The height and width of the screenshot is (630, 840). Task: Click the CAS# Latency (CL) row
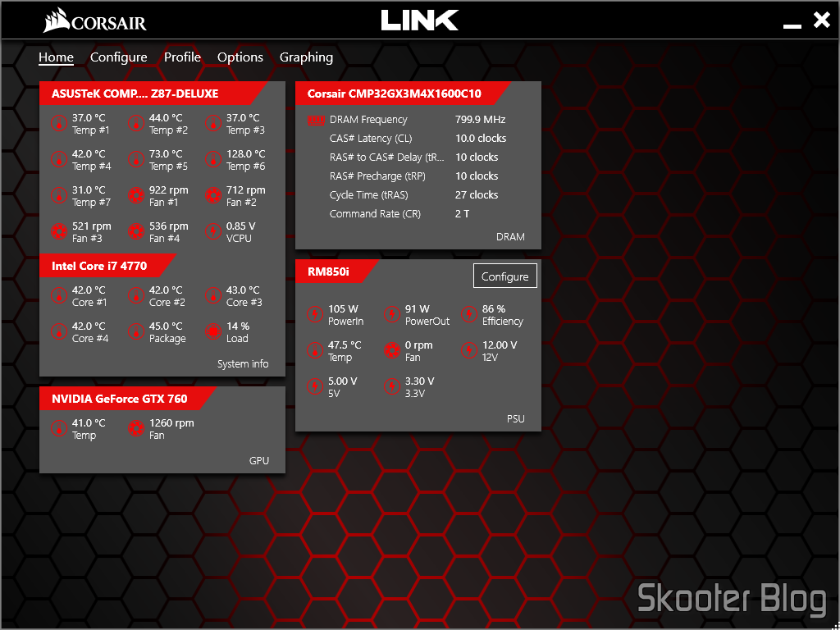(x=418, y=138)
